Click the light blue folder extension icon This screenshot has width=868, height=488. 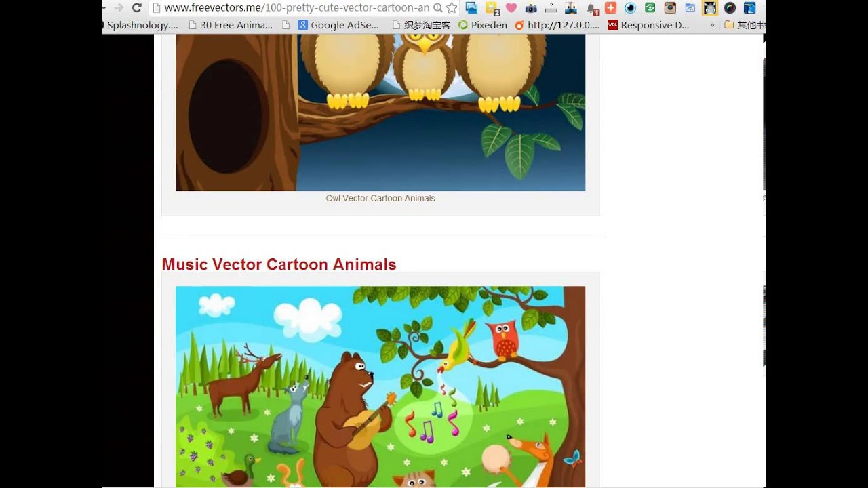coord(690,8)
